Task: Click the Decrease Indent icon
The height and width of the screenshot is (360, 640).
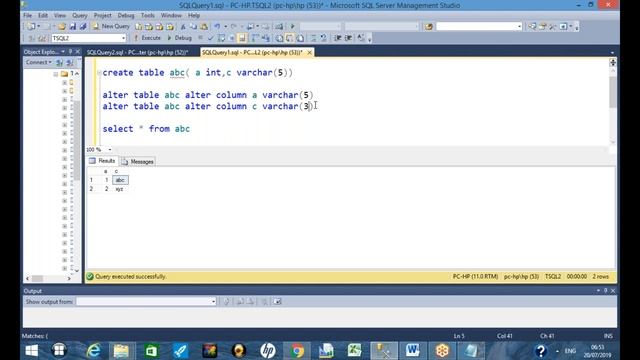Action: 338,38
